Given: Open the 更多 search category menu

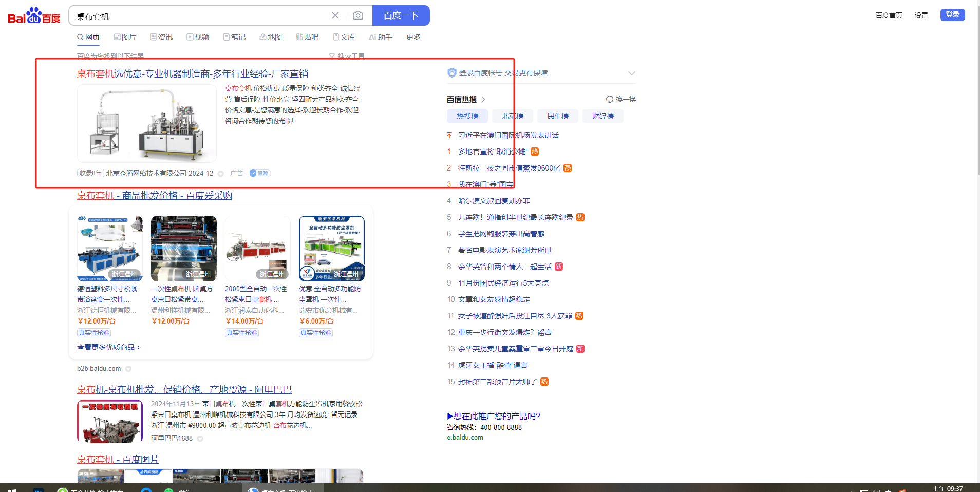Looking at the screenshot, I should coord(413,37).
